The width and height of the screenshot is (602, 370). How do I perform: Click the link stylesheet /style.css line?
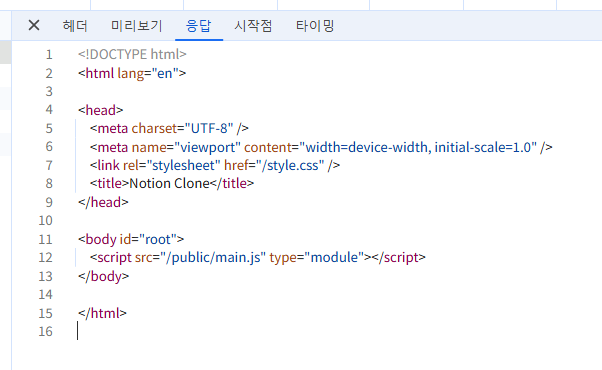(x=215, y=165)
